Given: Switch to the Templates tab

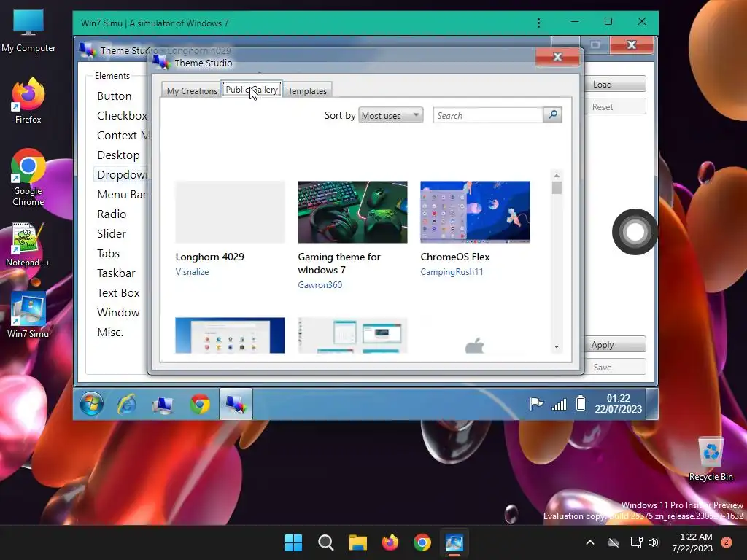Looking at the screenshot, I should click(307, 90).
